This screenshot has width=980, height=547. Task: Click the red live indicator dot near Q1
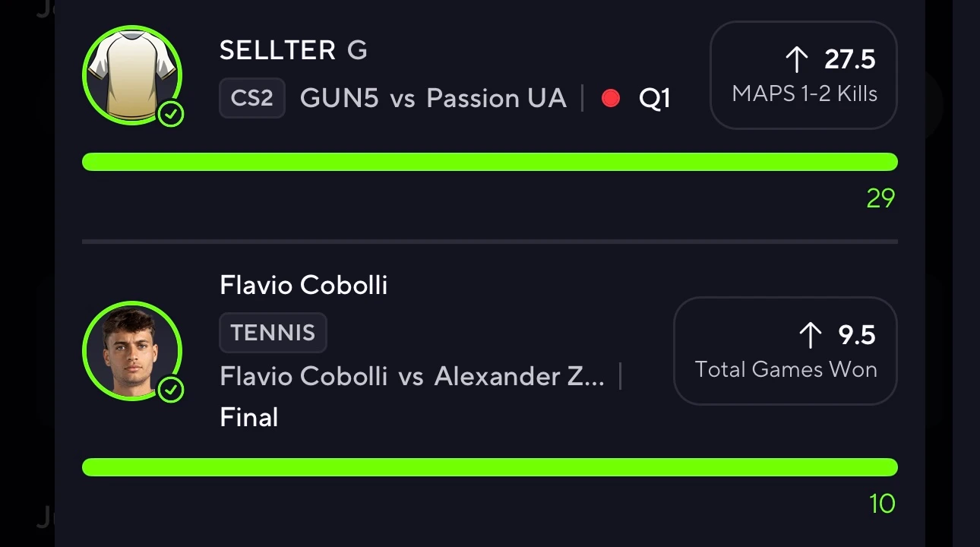click(x=611, y=99)
